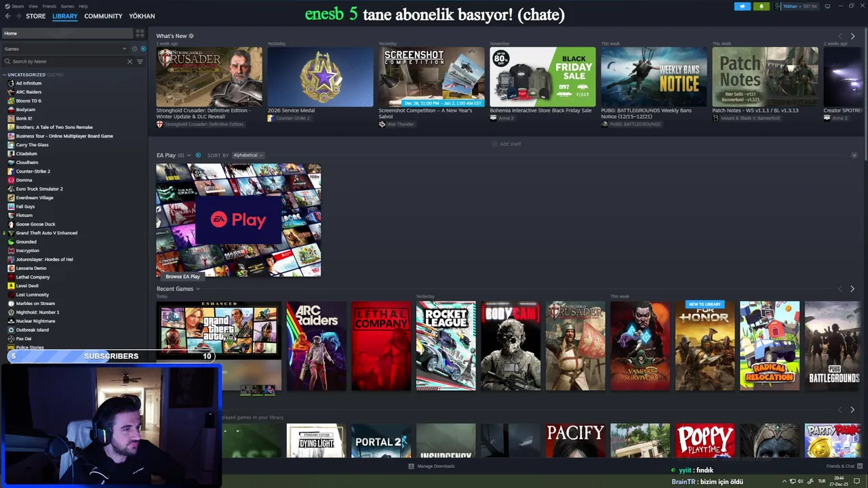Open the grid collections view icon
868x488 pixels.
point(140,33)
